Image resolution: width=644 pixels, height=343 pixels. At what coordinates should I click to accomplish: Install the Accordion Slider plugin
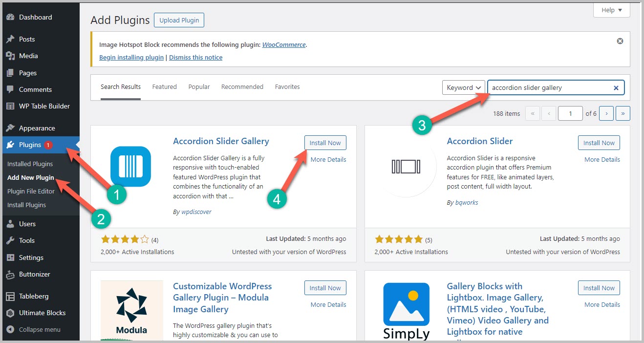599,143
